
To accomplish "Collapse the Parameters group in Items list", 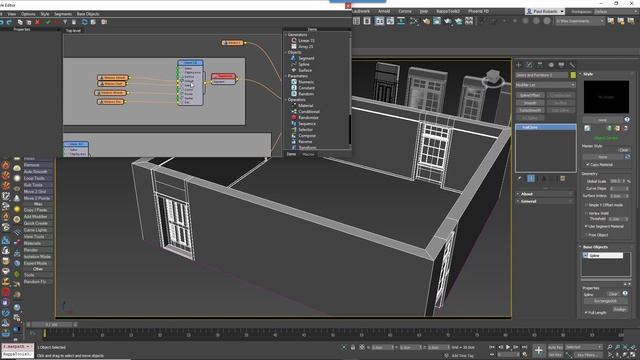I will tap(286, 76).
